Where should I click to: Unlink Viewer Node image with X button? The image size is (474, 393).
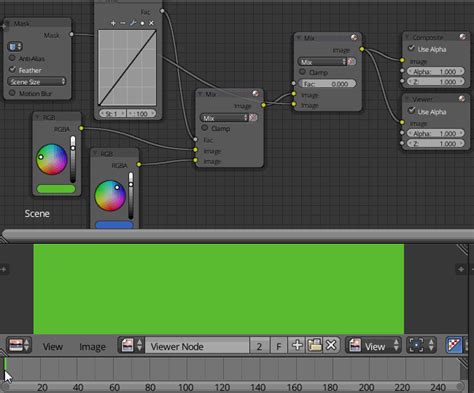331,345
